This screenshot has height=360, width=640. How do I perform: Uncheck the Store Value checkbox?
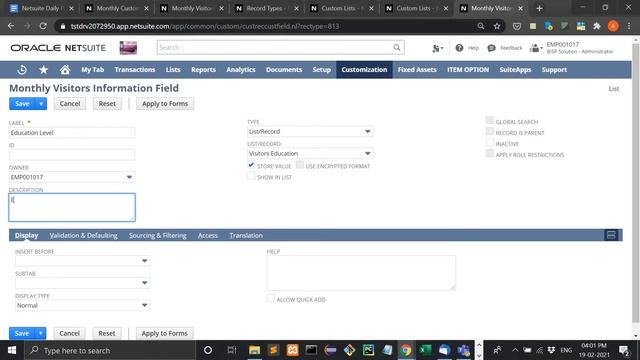pos(251,165)
